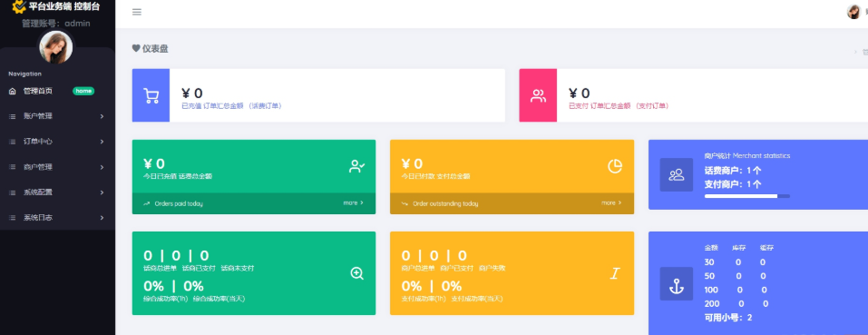Click the user-check icon on green card
The height and width of the screenshot is (335, 868).
(x=356, y=166)
